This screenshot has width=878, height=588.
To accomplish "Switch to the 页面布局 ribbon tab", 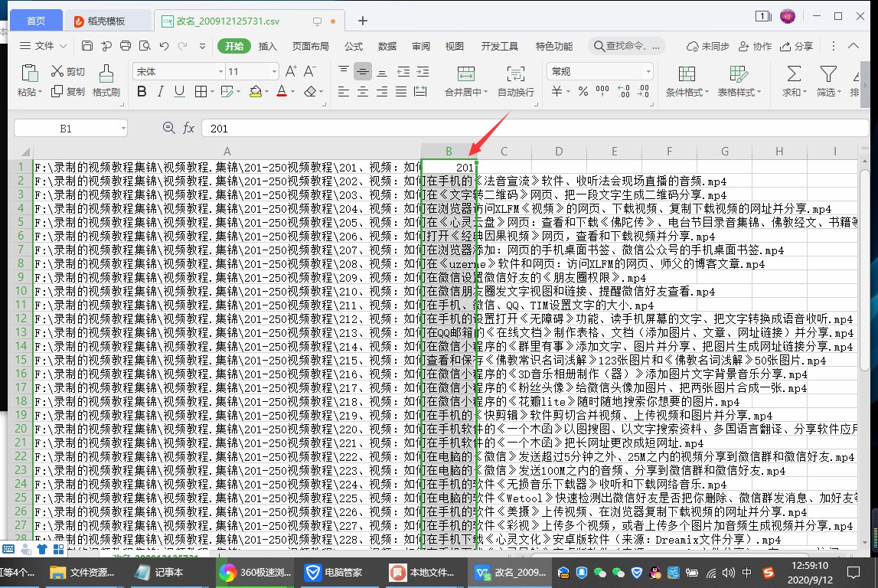I will click(x=310, y=46).
